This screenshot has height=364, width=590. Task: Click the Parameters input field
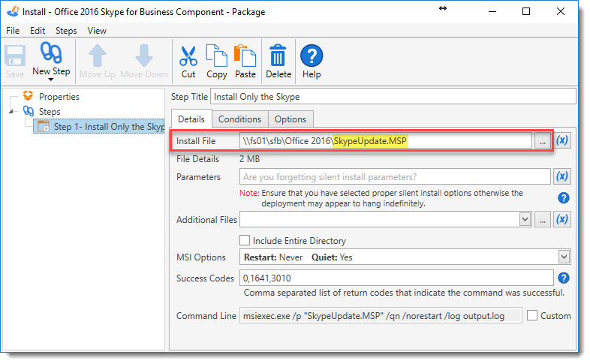(x=395, y=176)
